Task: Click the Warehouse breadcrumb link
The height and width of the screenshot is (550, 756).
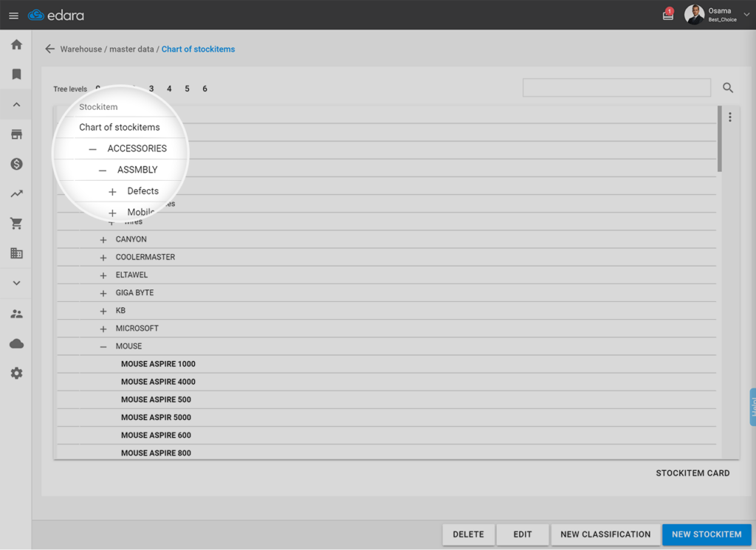Action: click(x=81, y=49)
